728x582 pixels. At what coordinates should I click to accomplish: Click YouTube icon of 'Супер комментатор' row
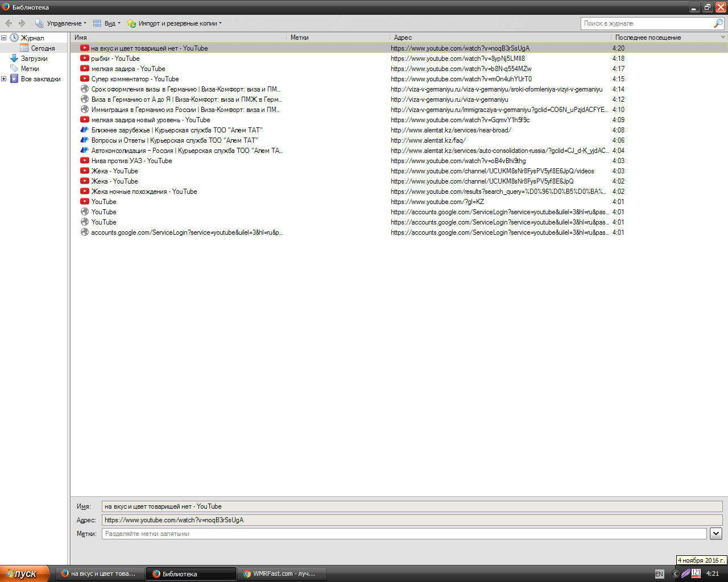tap(85, 79)
